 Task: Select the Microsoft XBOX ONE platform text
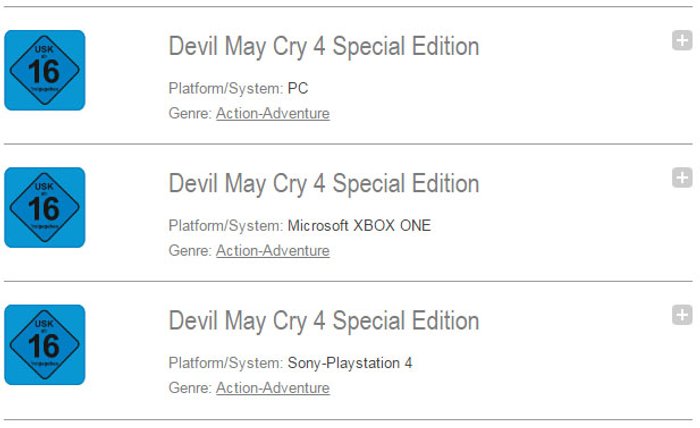coord(359,226)
